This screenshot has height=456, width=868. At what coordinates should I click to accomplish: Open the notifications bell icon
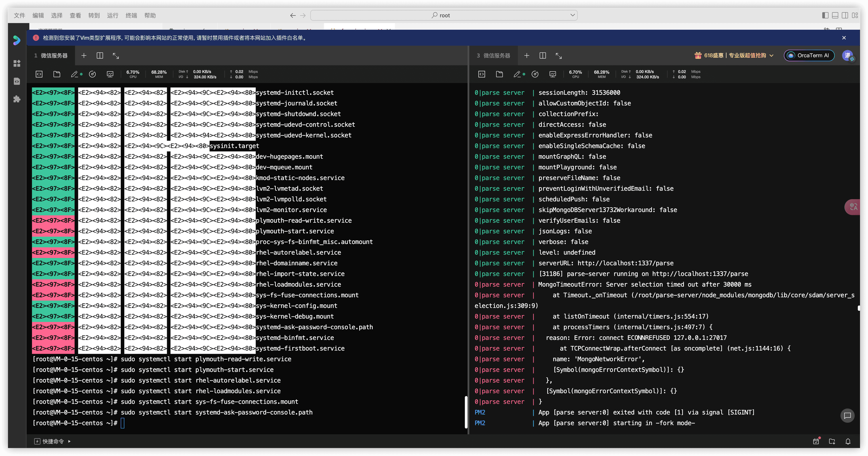(848, 442)
